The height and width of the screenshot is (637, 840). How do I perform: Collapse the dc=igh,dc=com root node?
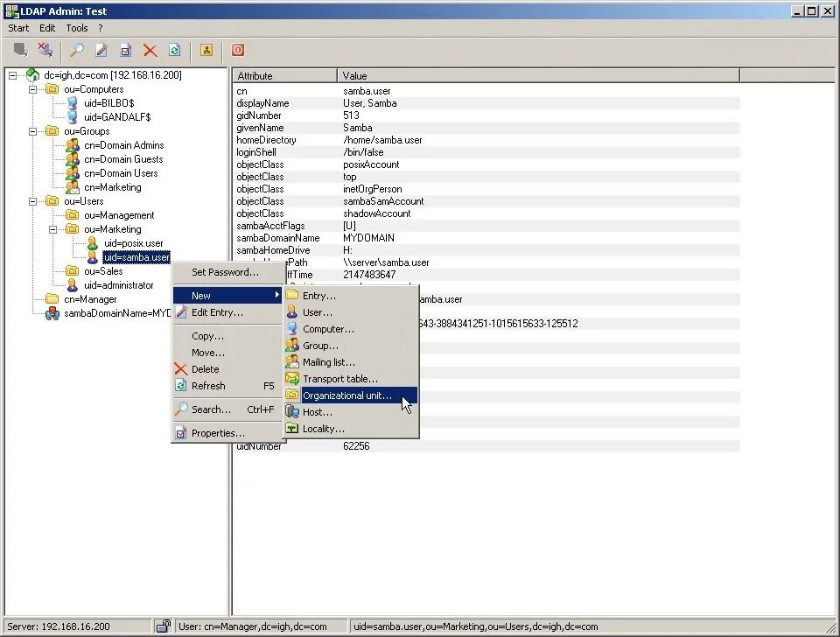(x=13, y=75)
